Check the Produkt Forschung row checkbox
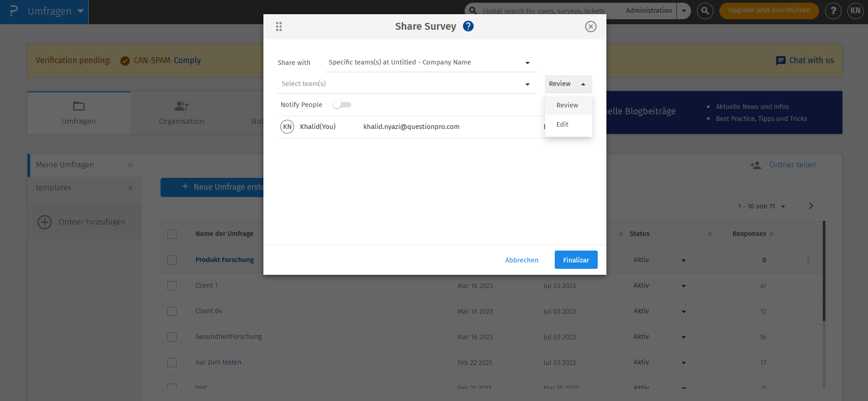 [x=172, y=260]
